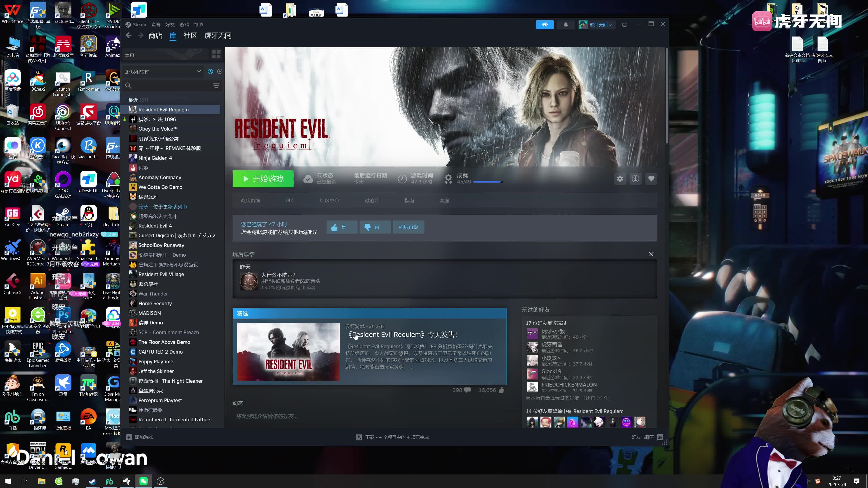Screen dimensions: 868x488
Task: Open the game info icon
Action: [x=635, y=179]
